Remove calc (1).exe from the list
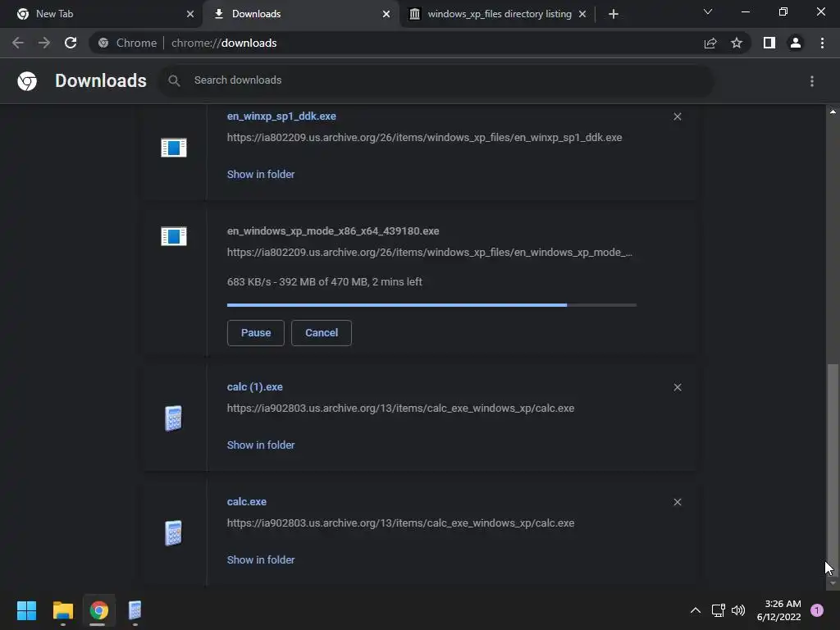Screen dimensions: 840x630 (677, 387)
